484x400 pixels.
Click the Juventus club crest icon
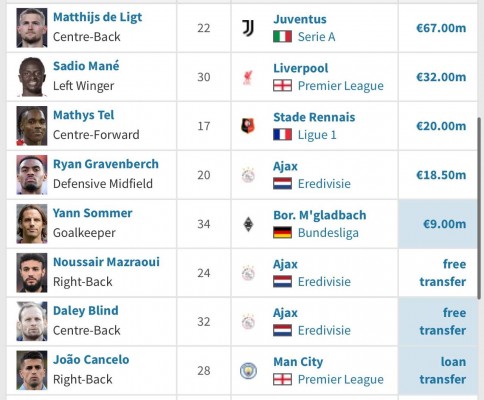(248, 28)
